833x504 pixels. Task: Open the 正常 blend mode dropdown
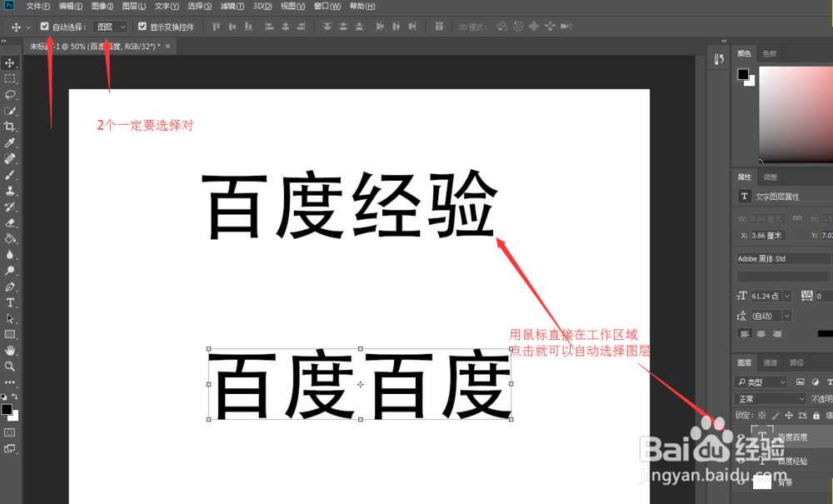point(771,398)
